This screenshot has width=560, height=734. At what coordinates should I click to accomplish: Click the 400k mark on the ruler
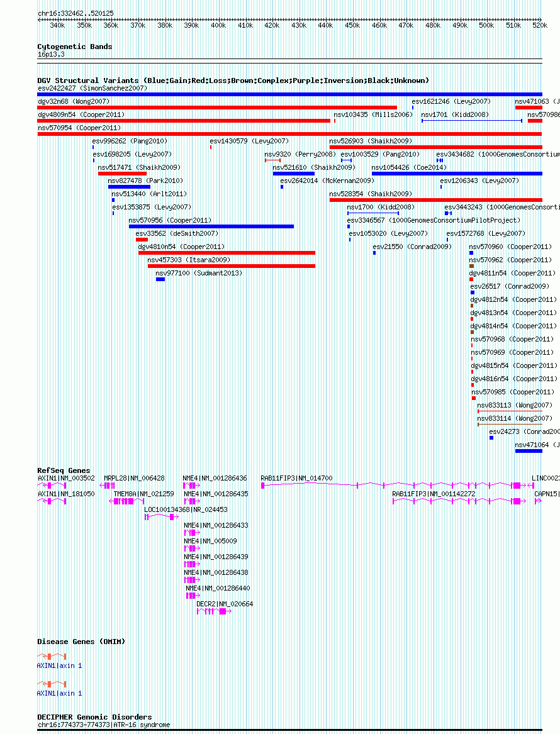coord(218,25)
